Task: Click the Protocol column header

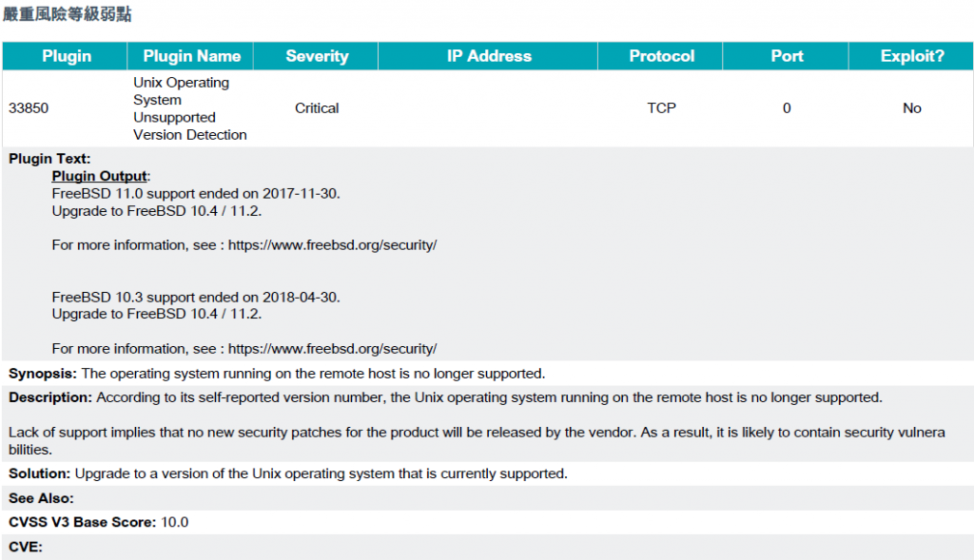Action: pyautogui.click(x=662, y=56)
